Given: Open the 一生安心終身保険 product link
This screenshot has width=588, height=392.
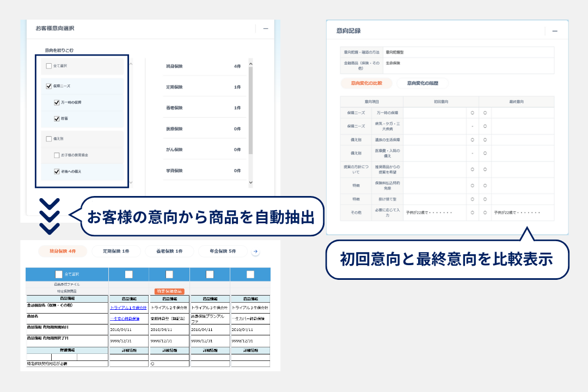Looking at the screenshot, I should (125, 318).
